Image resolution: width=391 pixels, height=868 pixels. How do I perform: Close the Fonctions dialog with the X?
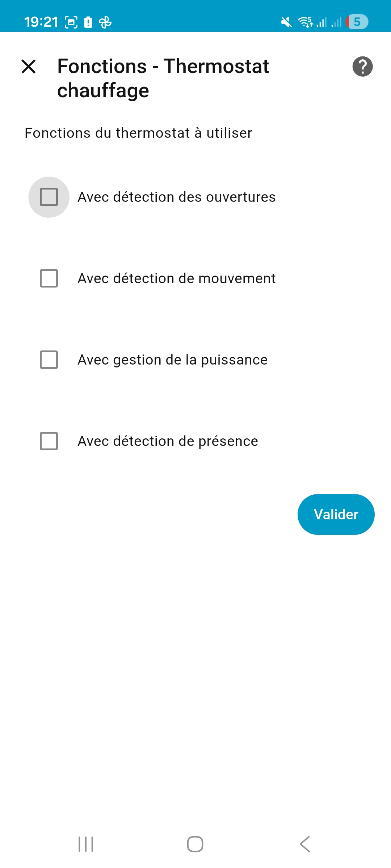(29, 67)
